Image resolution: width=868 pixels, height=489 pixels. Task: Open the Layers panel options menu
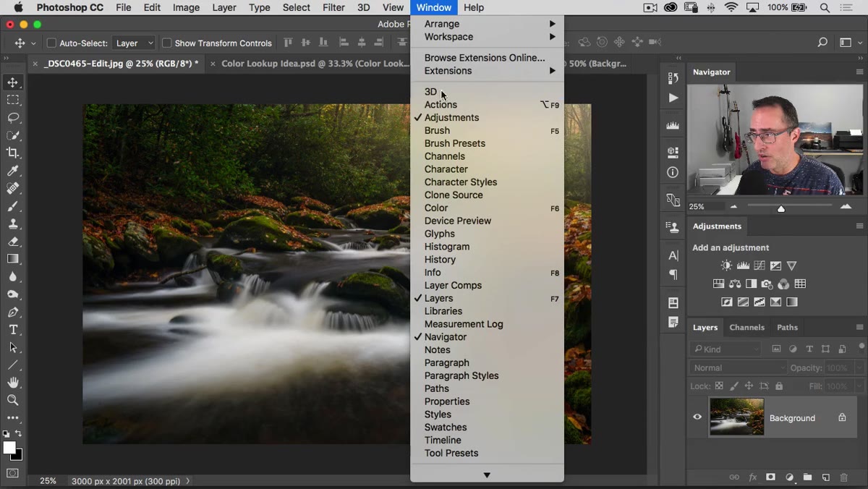click(x=859, y=328)
